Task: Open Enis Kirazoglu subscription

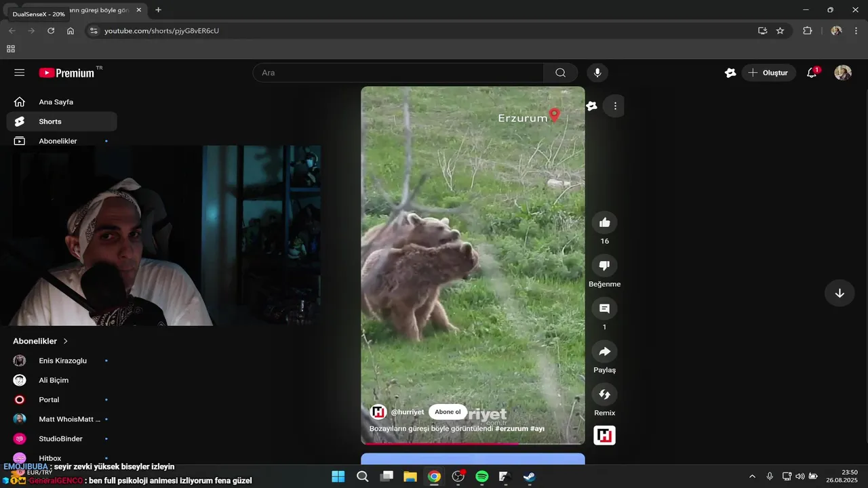Action: (62, 361)
